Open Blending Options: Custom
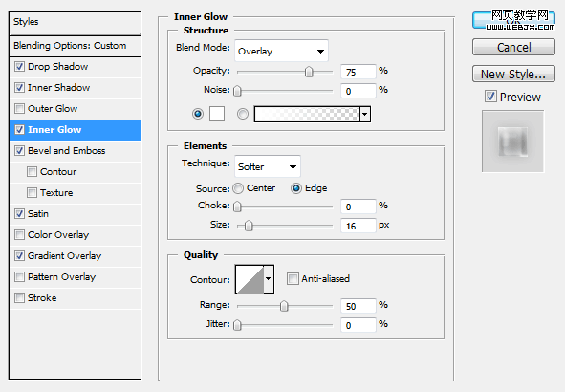 (x=75, y=46)
